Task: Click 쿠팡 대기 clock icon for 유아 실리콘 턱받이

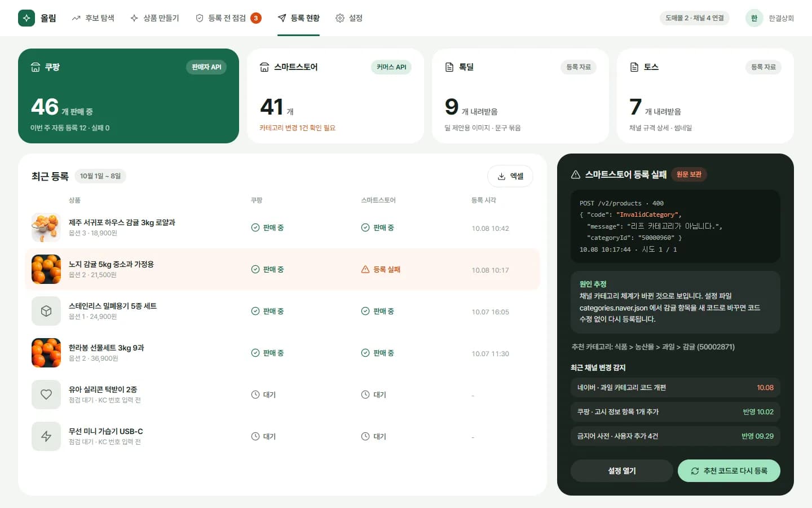Action: [x=255, y=395]
